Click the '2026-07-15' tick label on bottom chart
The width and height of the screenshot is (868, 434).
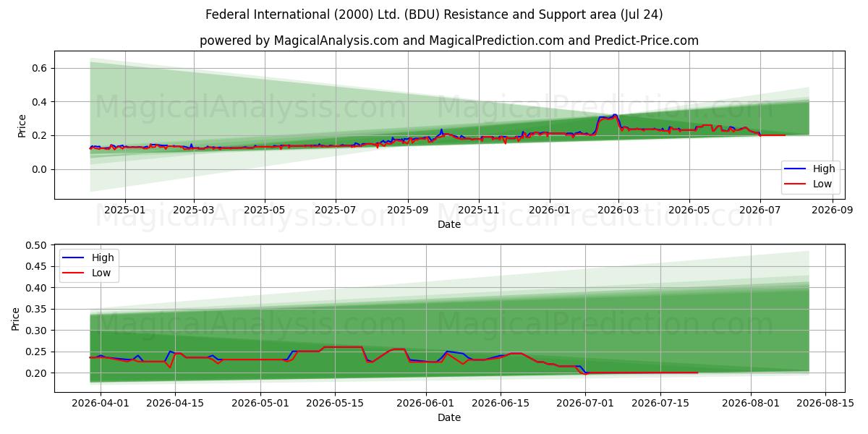(660, 404)
